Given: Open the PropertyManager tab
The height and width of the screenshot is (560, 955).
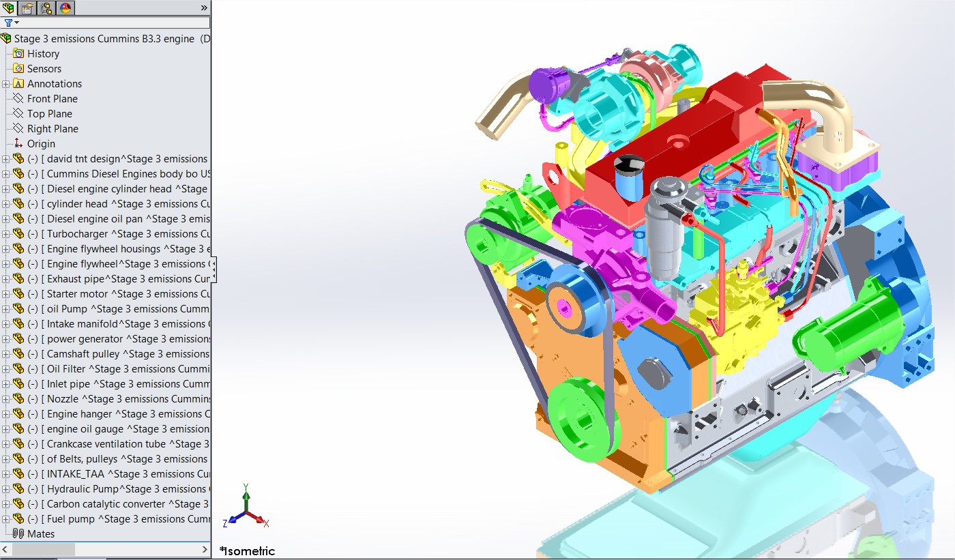Looking at the screenshot, I should (27, 8).
